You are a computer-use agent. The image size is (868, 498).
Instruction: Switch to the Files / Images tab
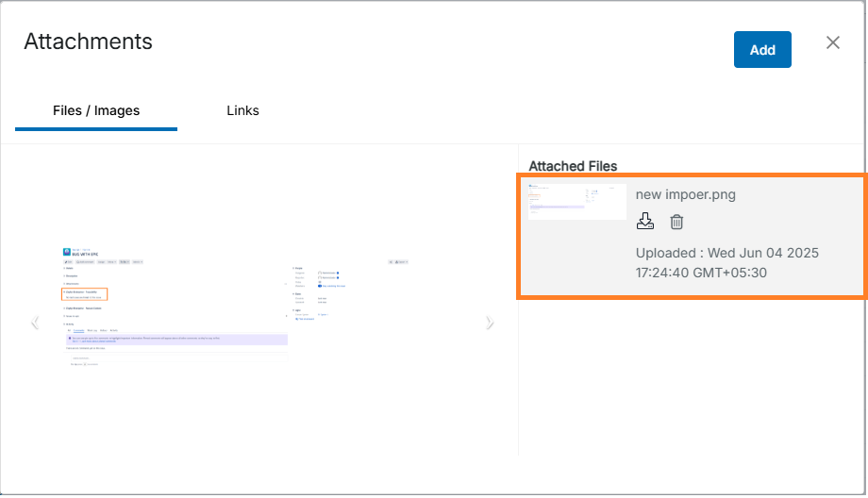96,110
